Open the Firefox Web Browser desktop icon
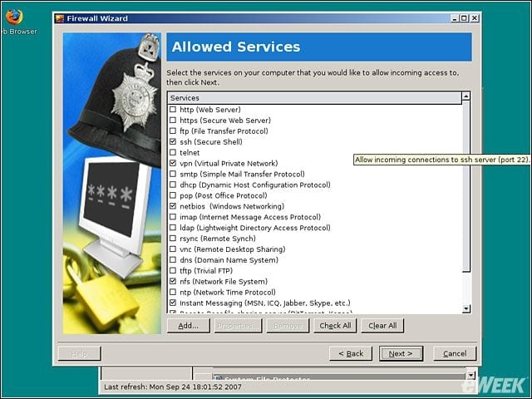The image size is (532, 399). (x=14, y=17)
